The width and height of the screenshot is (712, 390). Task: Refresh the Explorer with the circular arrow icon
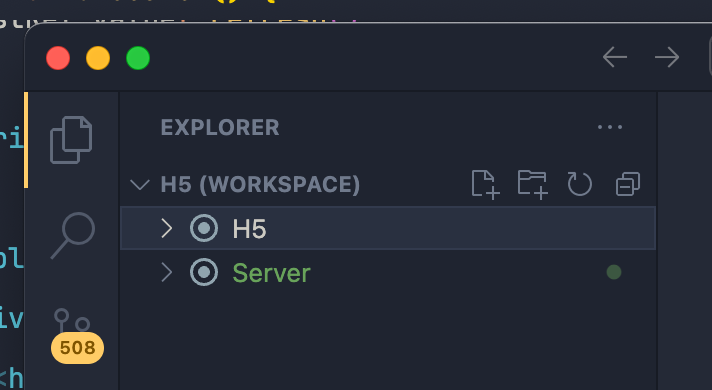pyautogui.click(x=580, y=184)
